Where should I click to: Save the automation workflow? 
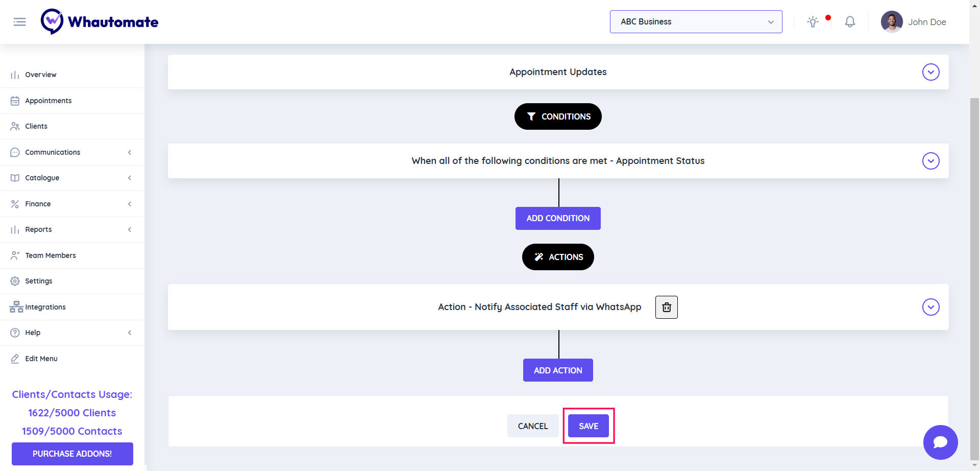[x=588, y=426]
